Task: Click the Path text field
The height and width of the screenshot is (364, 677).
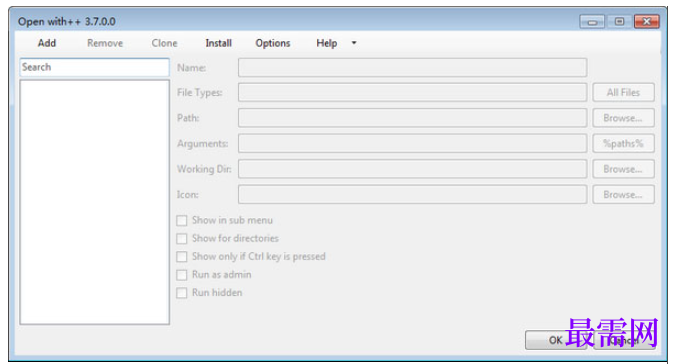Action: tap(412, 118)
